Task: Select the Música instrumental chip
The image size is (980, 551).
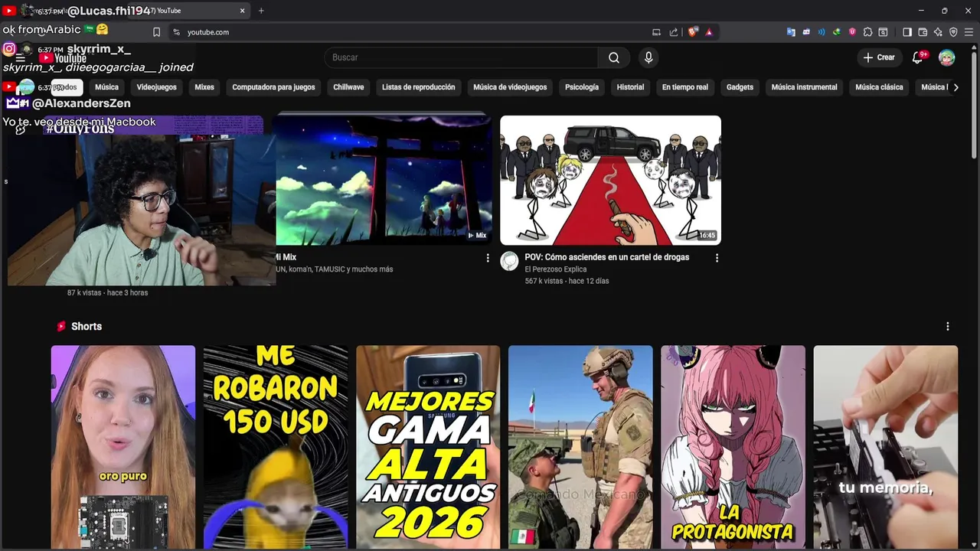Action: (804, 87)
